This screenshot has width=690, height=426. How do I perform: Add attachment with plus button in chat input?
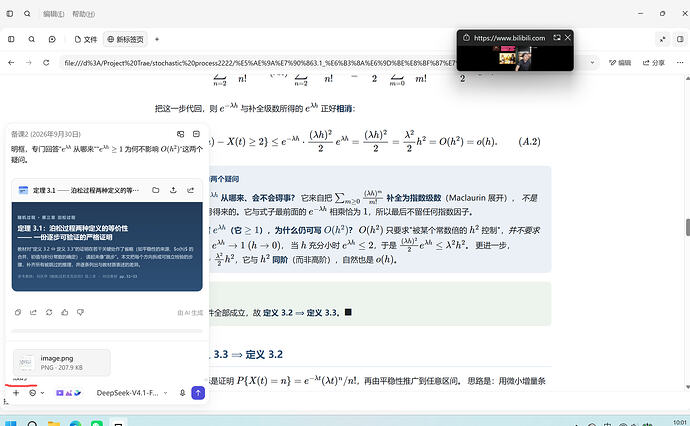pyautogui.click(x=16, y=393)
